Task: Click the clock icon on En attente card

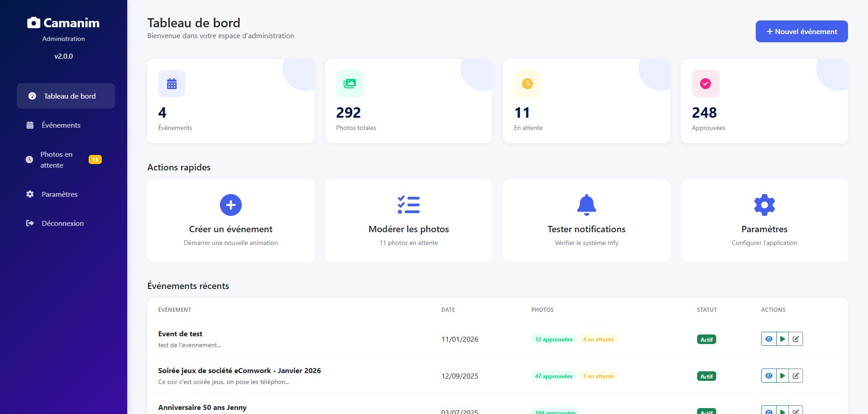Action: tap(527, 84)
